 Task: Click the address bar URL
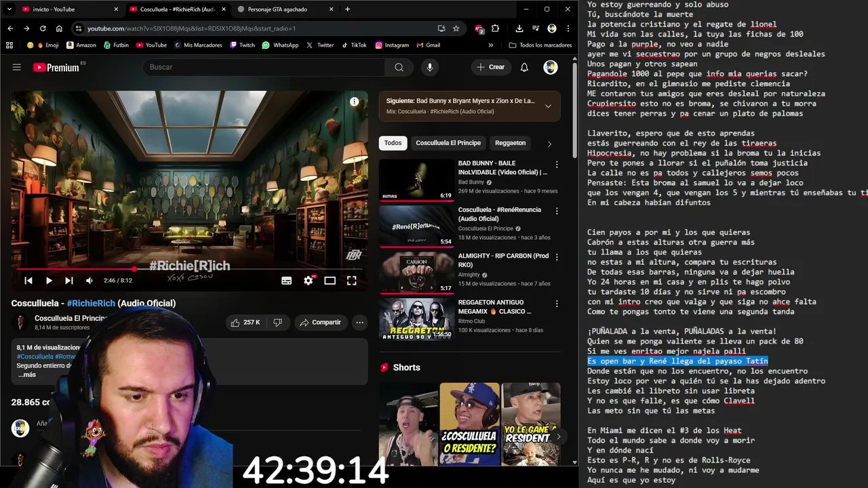click(x=191, y=28)
